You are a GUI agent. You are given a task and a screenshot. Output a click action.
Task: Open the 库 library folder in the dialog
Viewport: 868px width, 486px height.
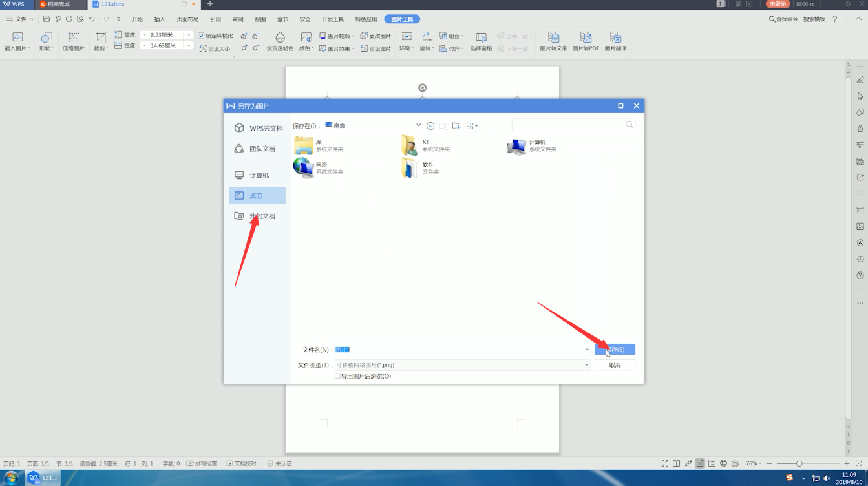[319, 145]
